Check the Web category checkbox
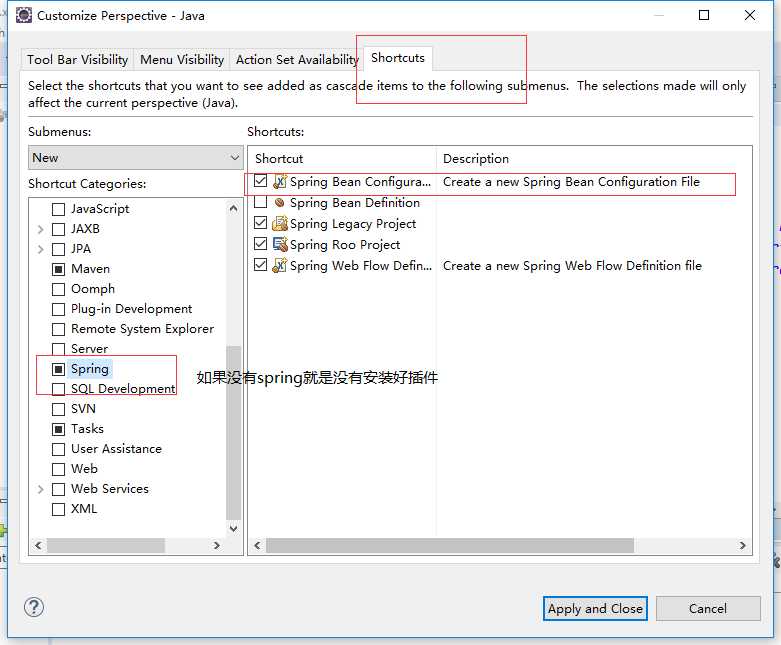 point(58,469)
